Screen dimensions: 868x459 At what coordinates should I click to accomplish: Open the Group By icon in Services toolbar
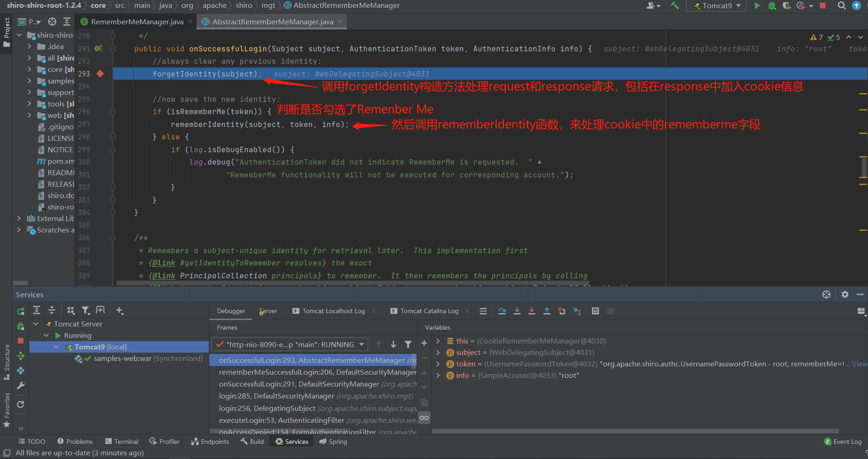coord(71,310)
